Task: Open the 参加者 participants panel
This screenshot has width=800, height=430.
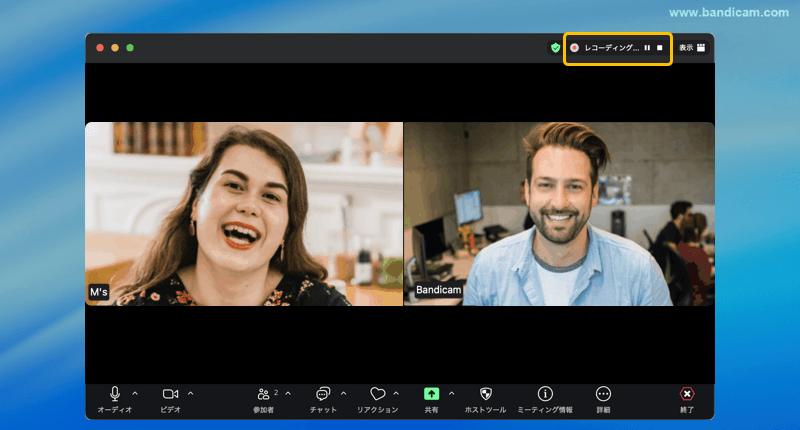Action: pyautogui.click(x=264, y=394)
